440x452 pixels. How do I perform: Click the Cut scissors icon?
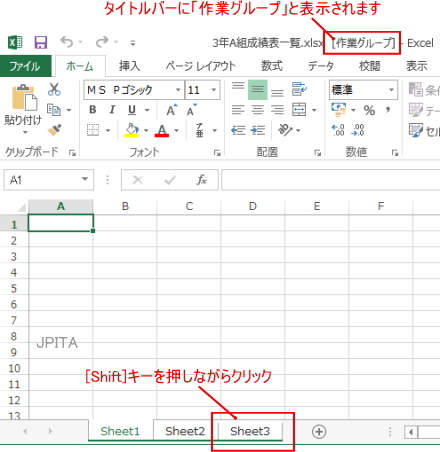coord(54,89)
